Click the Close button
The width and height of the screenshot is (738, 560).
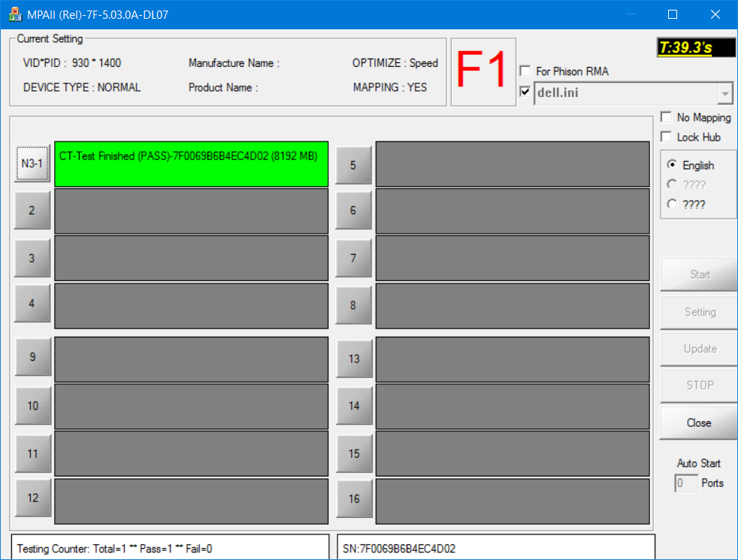(x=698, y=422)
